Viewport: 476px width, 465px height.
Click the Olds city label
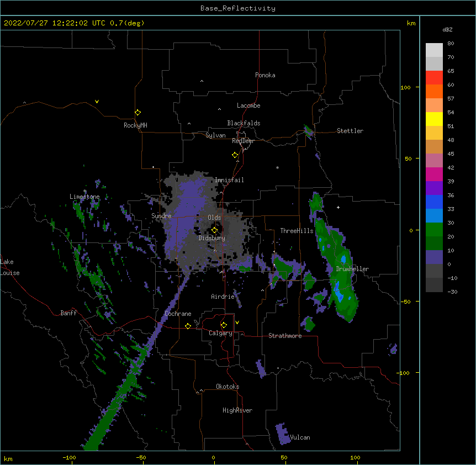[214, 218]
